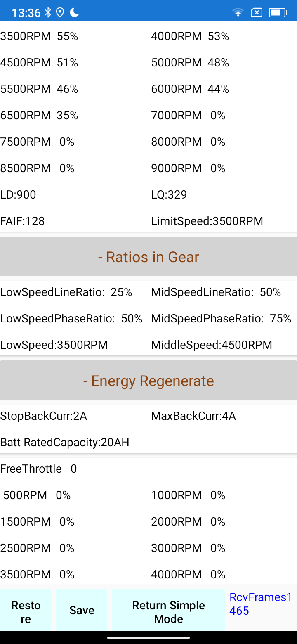Tap the boxed X status icon

[257, 13]
